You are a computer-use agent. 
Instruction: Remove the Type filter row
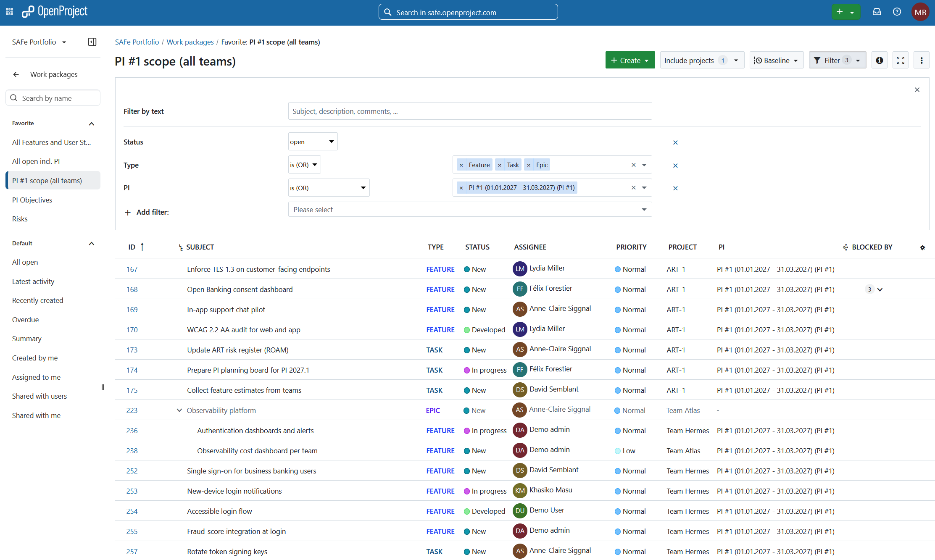[675, 166]
